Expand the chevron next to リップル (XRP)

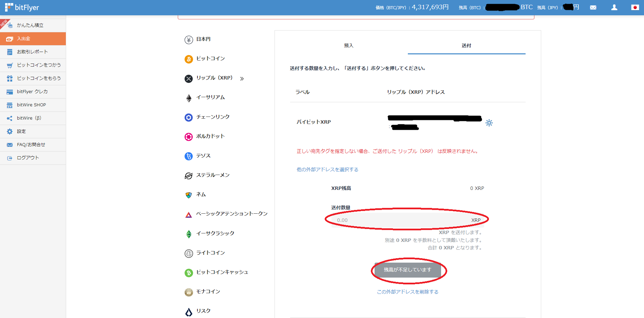click(x=242, y=78)
